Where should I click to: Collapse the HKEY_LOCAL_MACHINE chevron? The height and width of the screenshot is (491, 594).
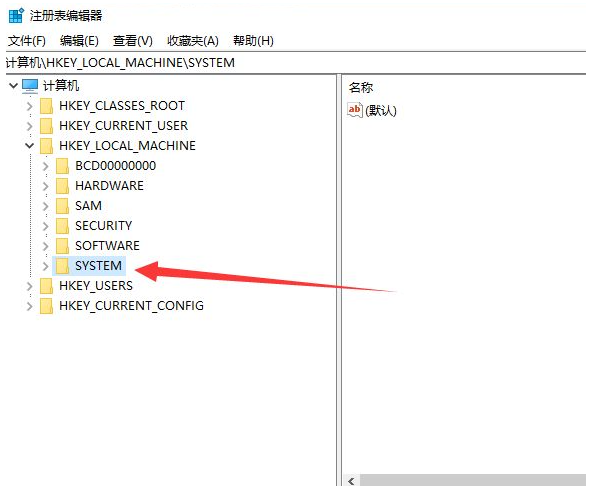(x=30, y=145)
